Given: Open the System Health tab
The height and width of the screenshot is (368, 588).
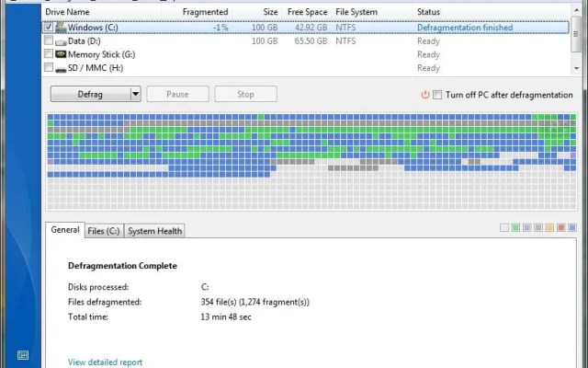Looking at the screenshot, I should pyautogui.click(x=154, y=231).
